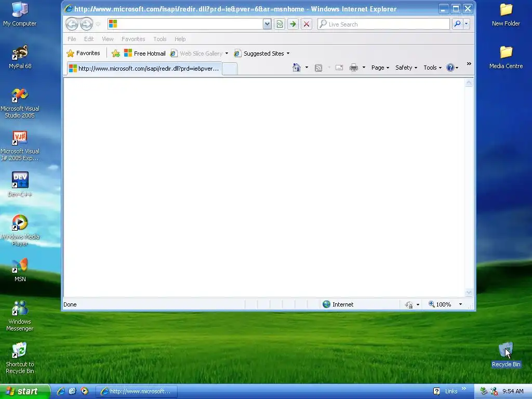The width and height of the screenshot is (532, 399).
Task: Expand Suggested Sites dropdown arrow
Action: coord(288,54)
